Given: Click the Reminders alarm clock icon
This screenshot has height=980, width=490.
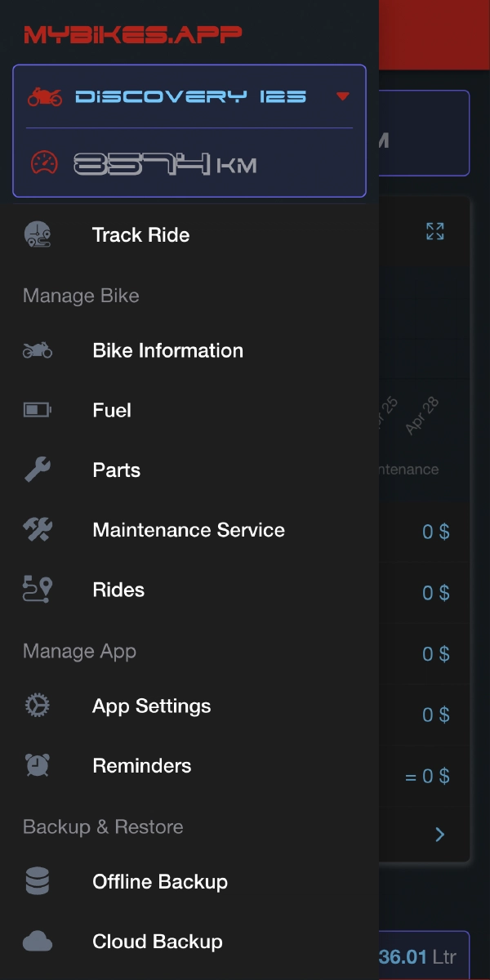Looking at the screenshot, I should click(38, 765).
